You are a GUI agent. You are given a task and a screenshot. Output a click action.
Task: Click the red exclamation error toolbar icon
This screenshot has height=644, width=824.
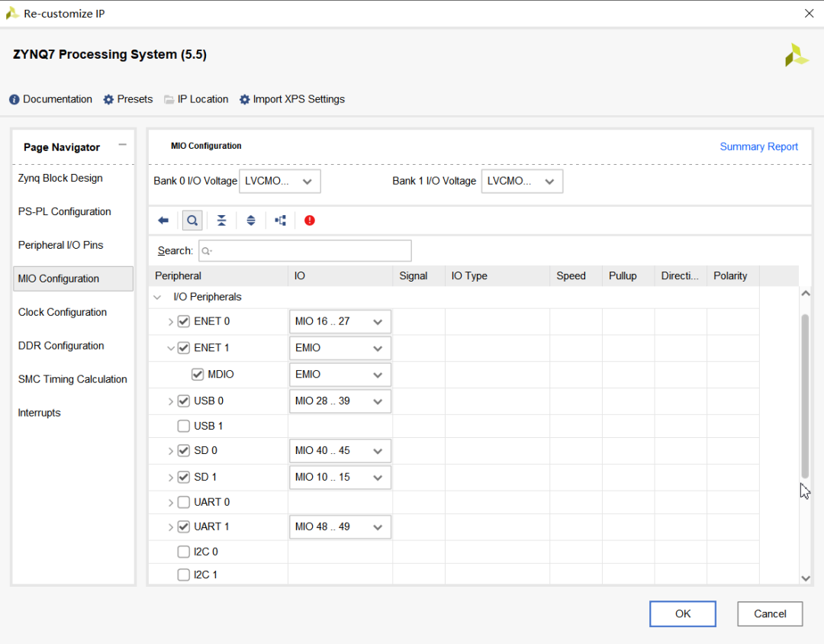pos(310,221)
